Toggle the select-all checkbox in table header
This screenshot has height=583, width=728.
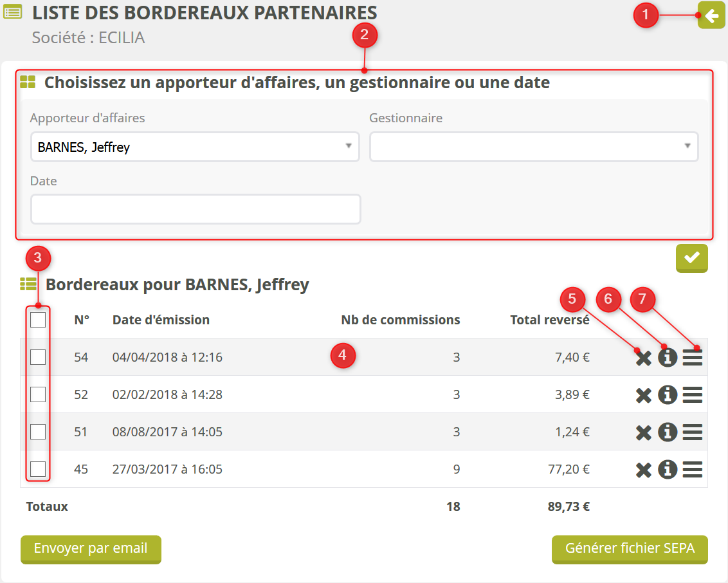(38, 319)
